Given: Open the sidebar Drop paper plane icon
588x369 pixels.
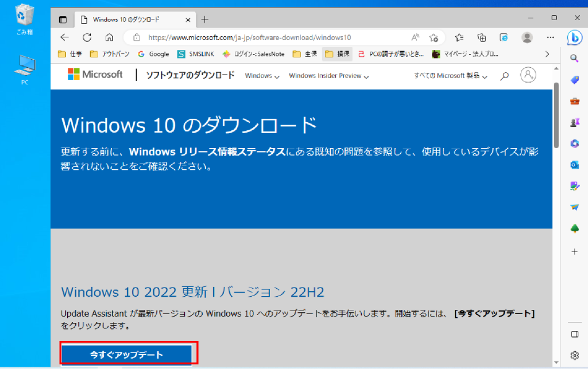Looking at the screenshot, I should click(574, 207).
